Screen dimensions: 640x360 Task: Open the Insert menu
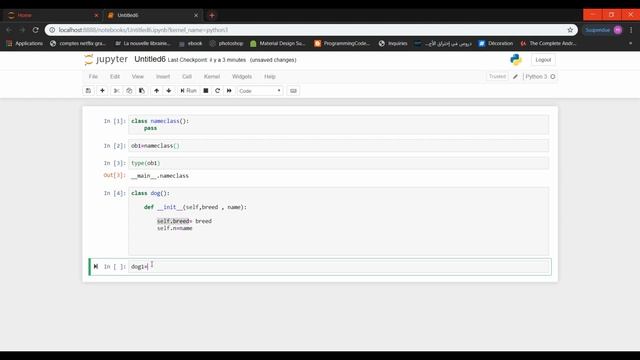coord(163,76)
